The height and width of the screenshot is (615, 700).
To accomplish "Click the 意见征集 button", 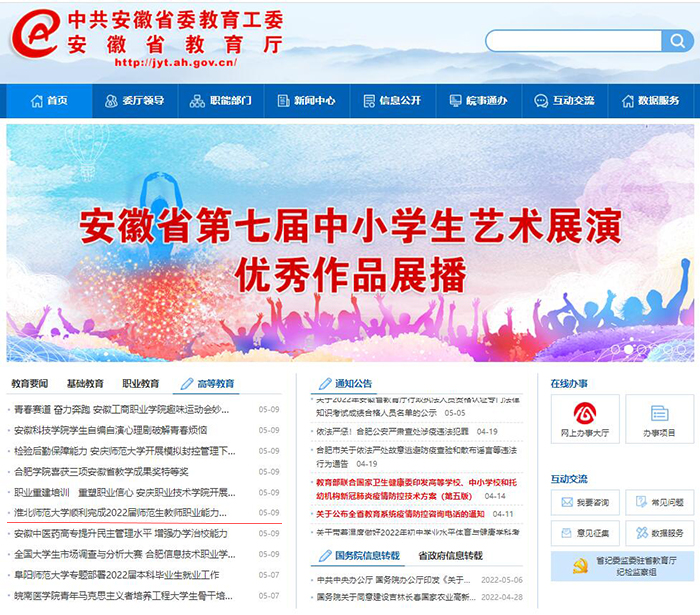I will [585, 533].
